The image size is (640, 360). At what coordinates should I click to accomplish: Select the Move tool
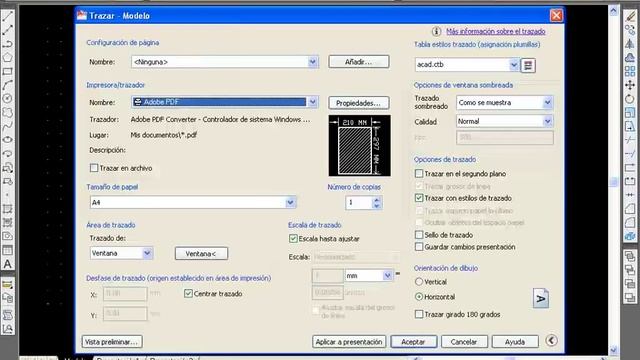[630, 85]
